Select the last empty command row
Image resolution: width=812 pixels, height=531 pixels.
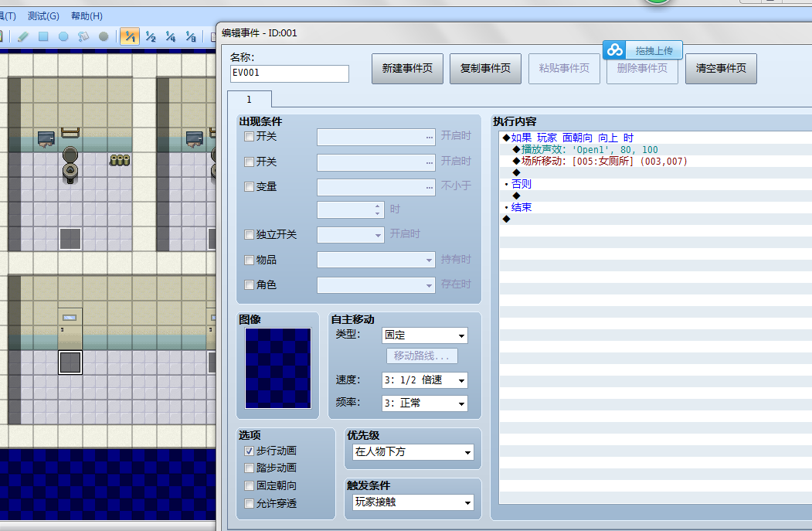click(x=655, y=220)
